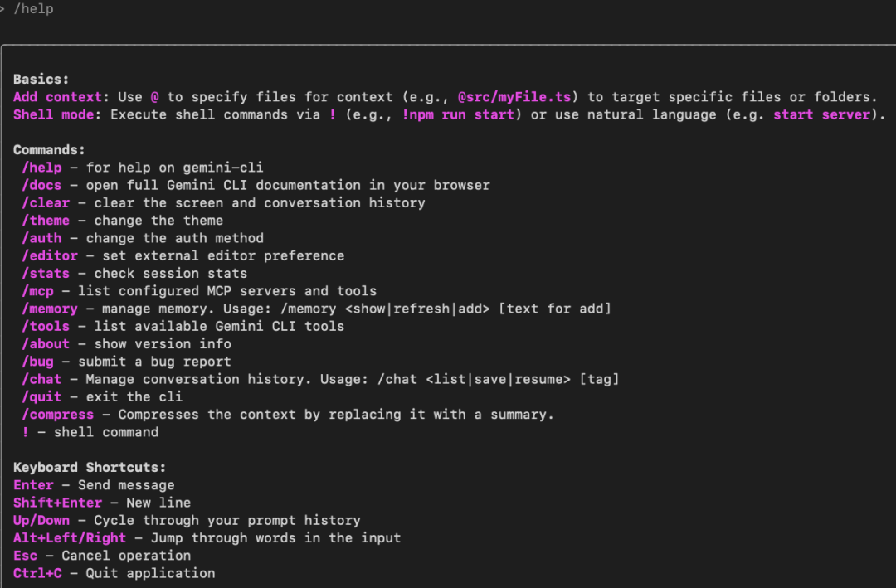
Task: Select the /auth command entry
Action: click(41, 238)
